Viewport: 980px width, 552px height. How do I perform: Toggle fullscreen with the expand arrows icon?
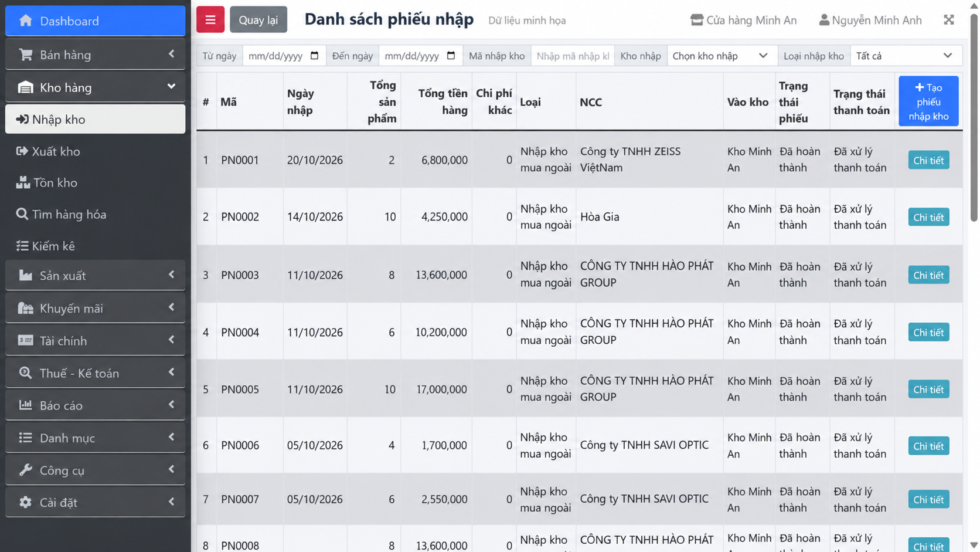(949, 20)
